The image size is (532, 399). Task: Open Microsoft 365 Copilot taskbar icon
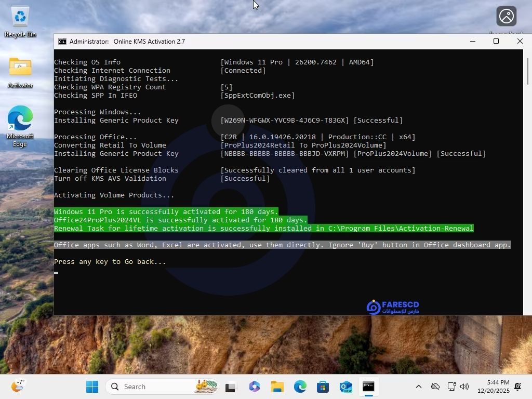click(x=254, y=387)
